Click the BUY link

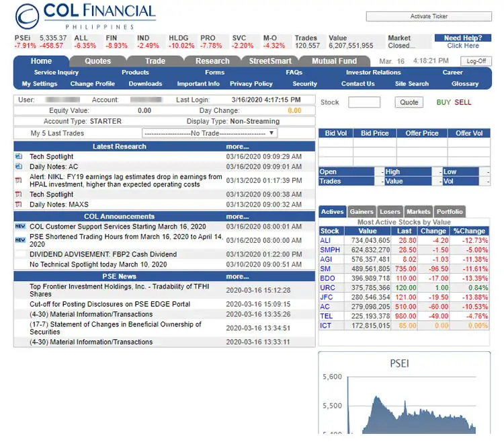click(x=444, y=102)
